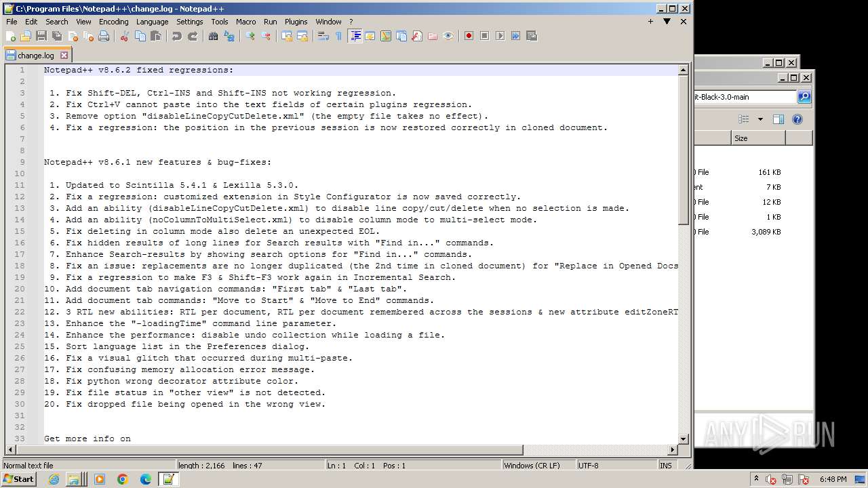The width and height of the screenshot is (868, 488).
Task: Open the Plugins menu
Action: pyautogui.click(x=296, y=22)
